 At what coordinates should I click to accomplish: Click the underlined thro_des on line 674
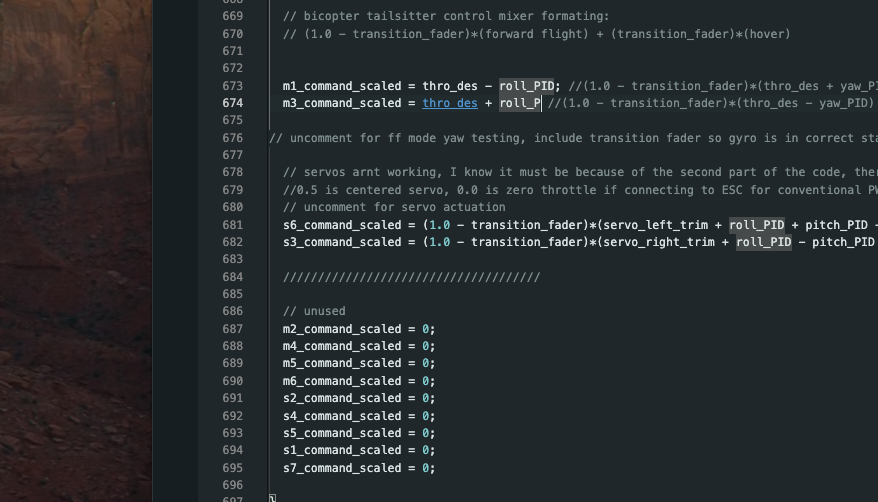click(450, 103)
